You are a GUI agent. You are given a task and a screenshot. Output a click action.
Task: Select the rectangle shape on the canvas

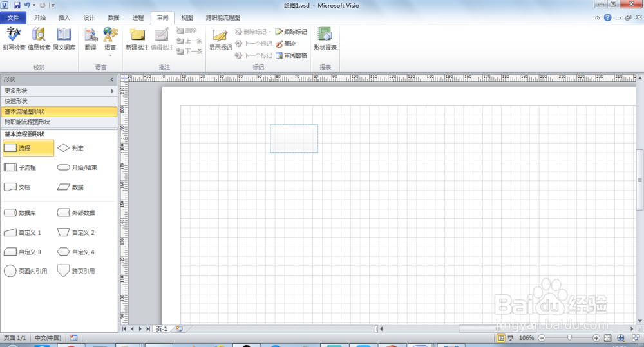coord(294,138)
